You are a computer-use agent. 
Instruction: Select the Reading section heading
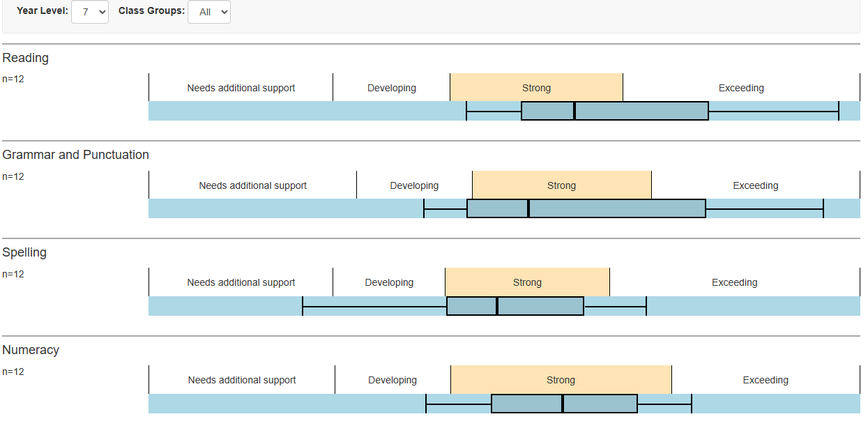point(26,58)
